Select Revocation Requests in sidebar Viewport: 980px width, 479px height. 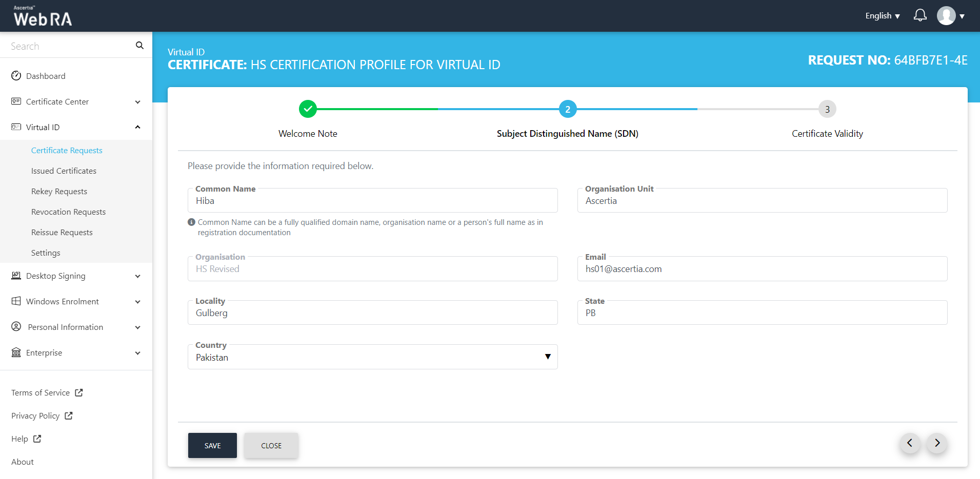(x=68, y=212)
